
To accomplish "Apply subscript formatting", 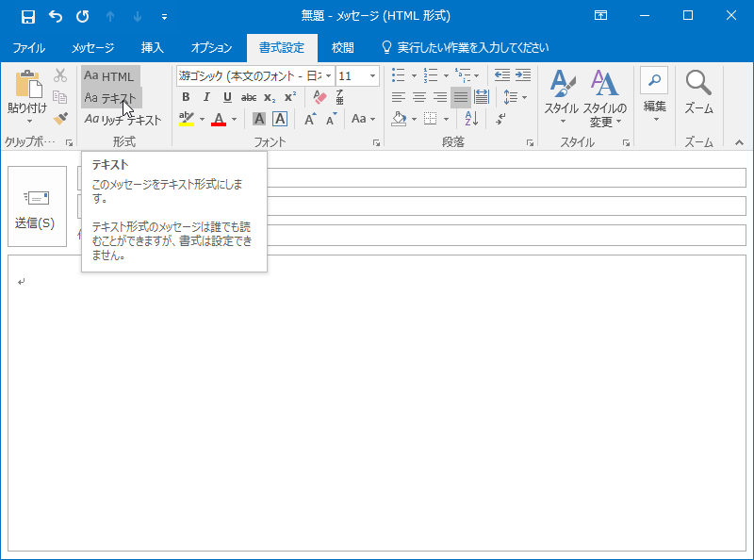I will click(x=270, y=96).
